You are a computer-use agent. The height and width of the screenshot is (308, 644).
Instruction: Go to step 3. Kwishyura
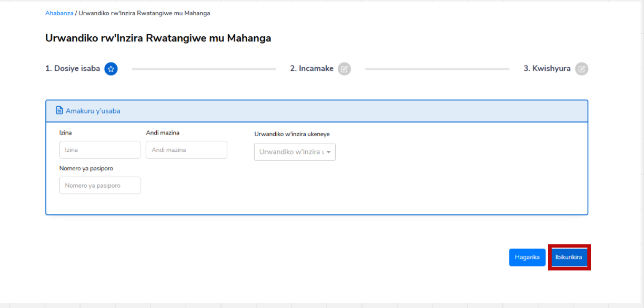point(547,68)
